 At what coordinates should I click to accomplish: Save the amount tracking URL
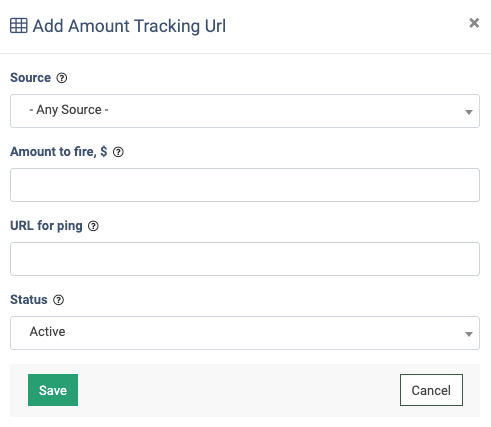(53, 390)
